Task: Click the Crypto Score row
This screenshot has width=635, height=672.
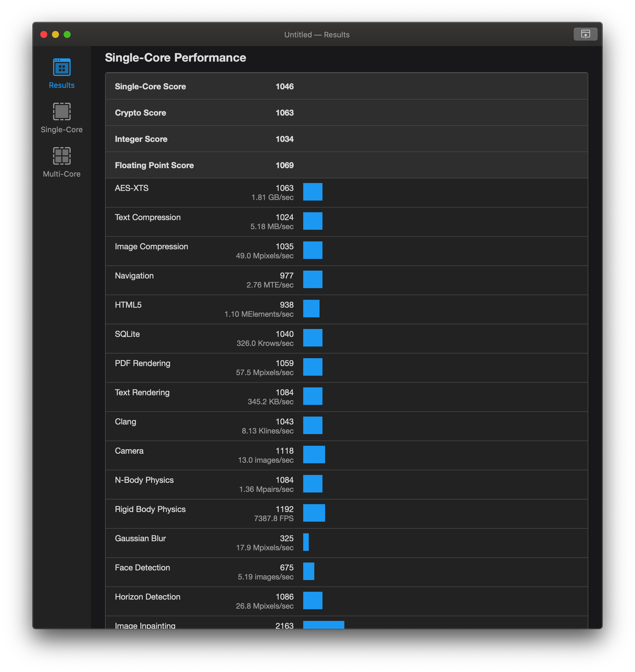Action: coord(346,113)
